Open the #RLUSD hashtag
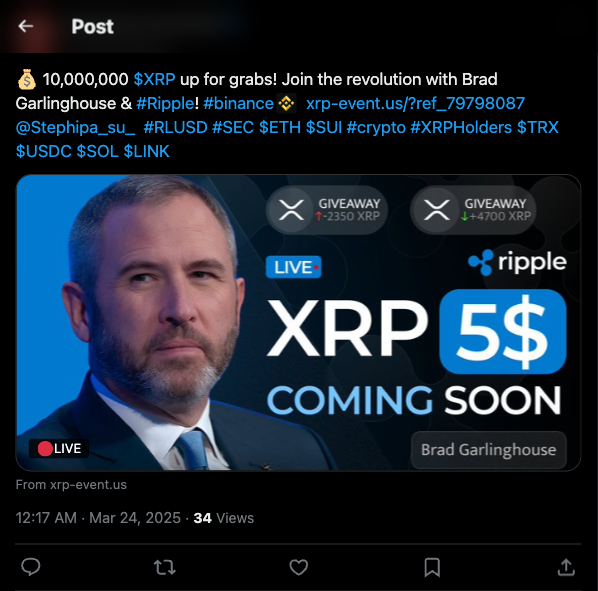Image resolution: width=598 pixels, height=591 pixels. pyautogui.click(x=175, y=127)
